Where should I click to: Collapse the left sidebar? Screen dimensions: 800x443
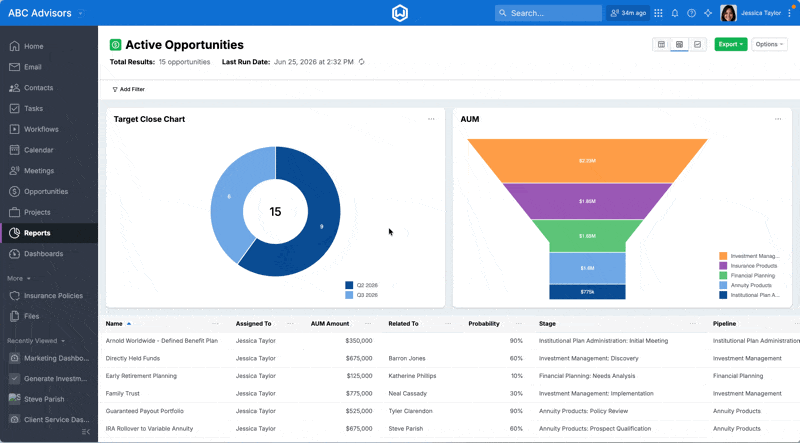point(86,432)
